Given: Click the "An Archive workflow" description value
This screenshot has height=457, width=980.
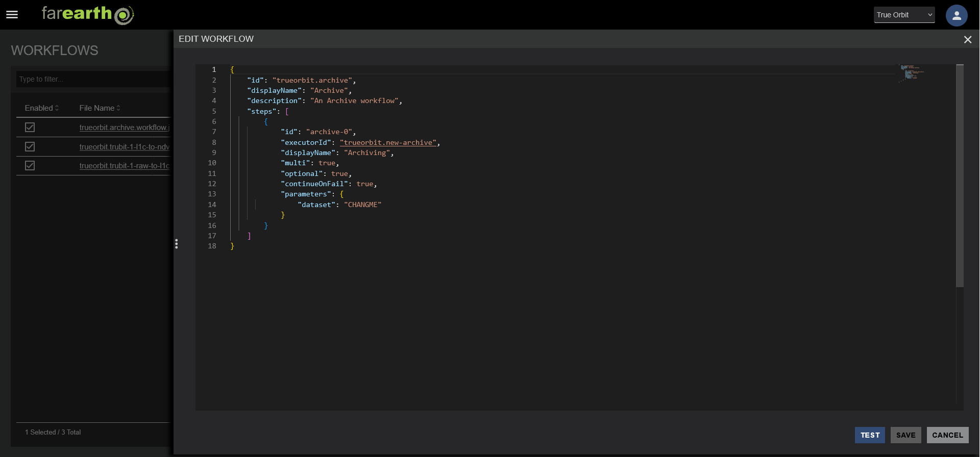Looking at the screenshot, I should (354, 101).
